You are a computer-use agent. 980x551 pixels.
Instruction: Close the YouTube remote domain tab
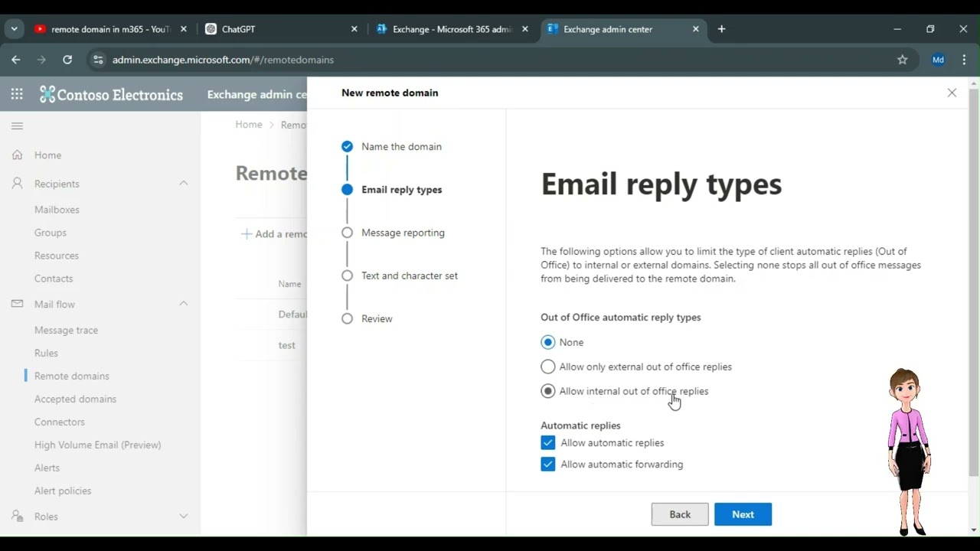click(183, 29)
